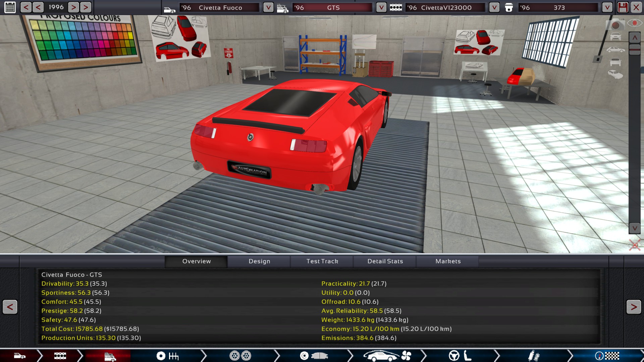The height and width of the screenshot is (362, 644).
Task: Switch to front camera view icon
Action: point(615,37)
